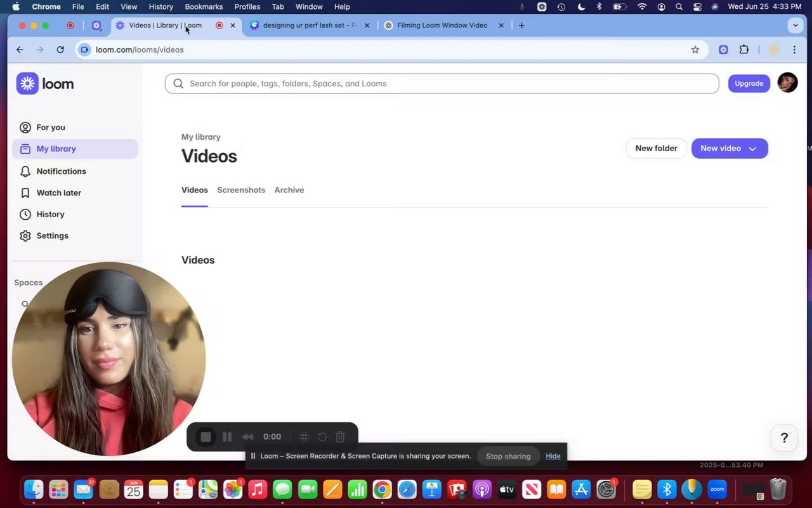Click the Upgrade button
This screenshot has height=508, width=812.
(x=749, y=83)
